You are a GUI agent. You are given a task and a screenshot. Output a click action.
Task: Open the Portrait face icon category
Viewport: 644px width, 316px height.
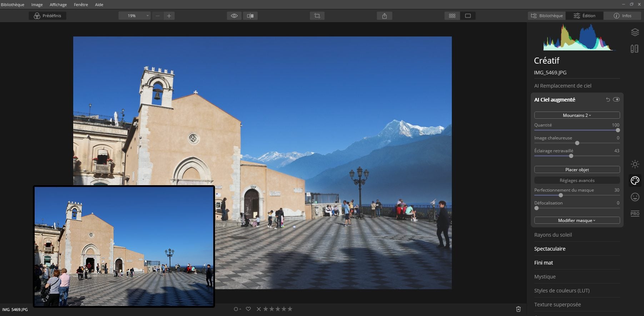[x=635, y=197]
